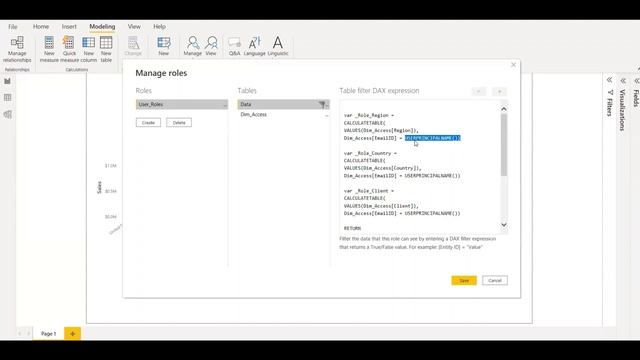Switch to Model view in the sidebar

(7, 114)
